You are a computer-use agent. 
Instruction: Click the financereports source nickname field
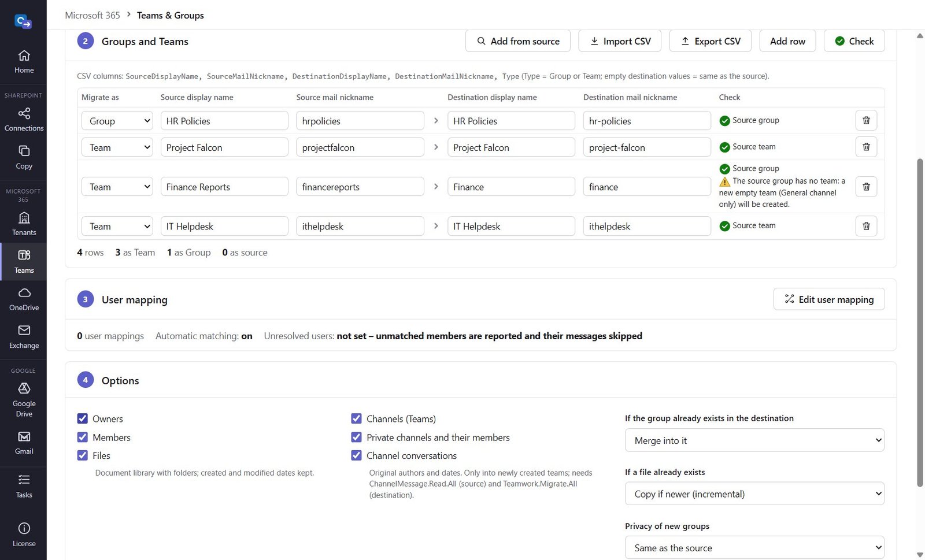coord(360,187)
